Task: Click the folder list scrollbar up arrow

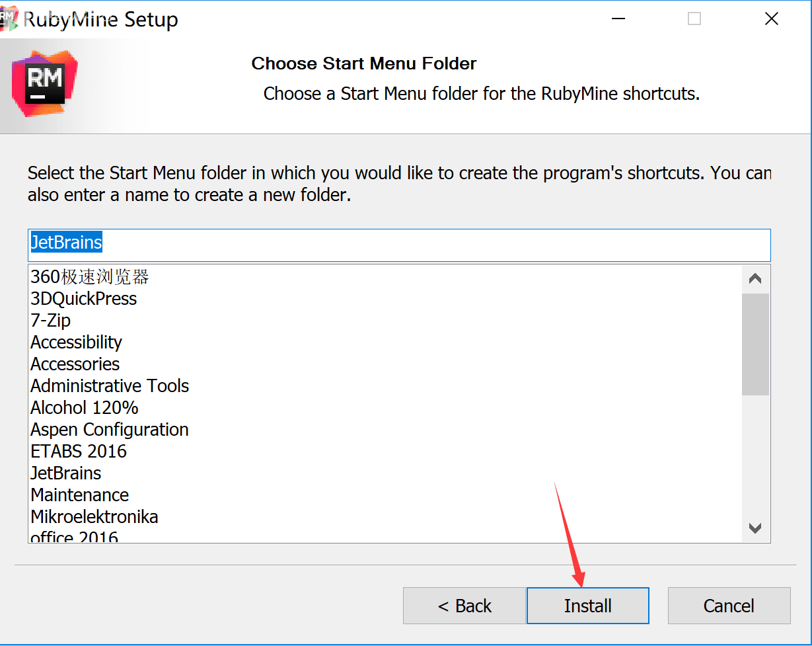Action: [x=755, y=279]
